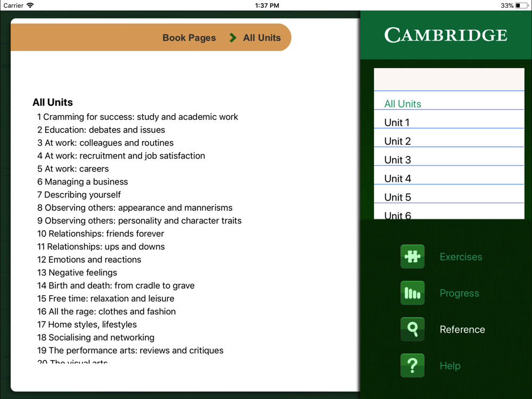Check the Wi-Fi status icon

point(30,5)
